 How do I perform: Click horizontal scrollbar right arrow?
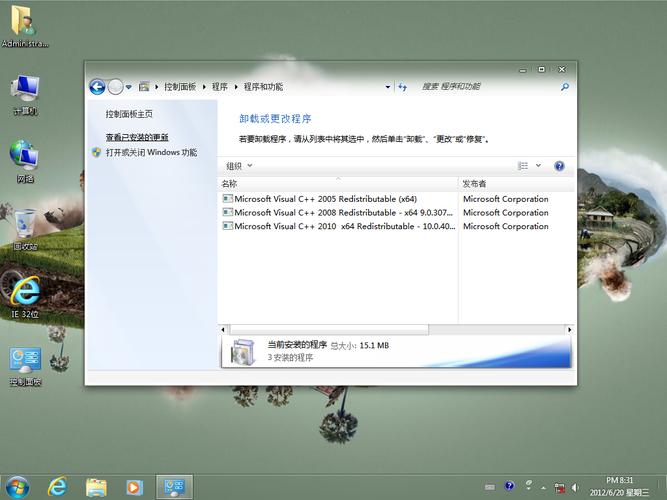(x=569, y=329)
